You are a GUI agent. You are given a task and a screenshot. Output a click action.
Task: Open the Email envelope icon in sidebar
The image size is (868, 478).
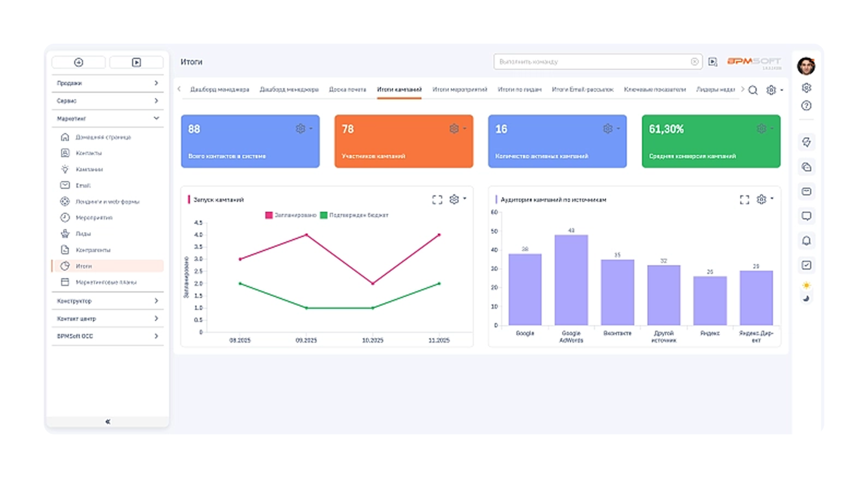pos(65,185)
